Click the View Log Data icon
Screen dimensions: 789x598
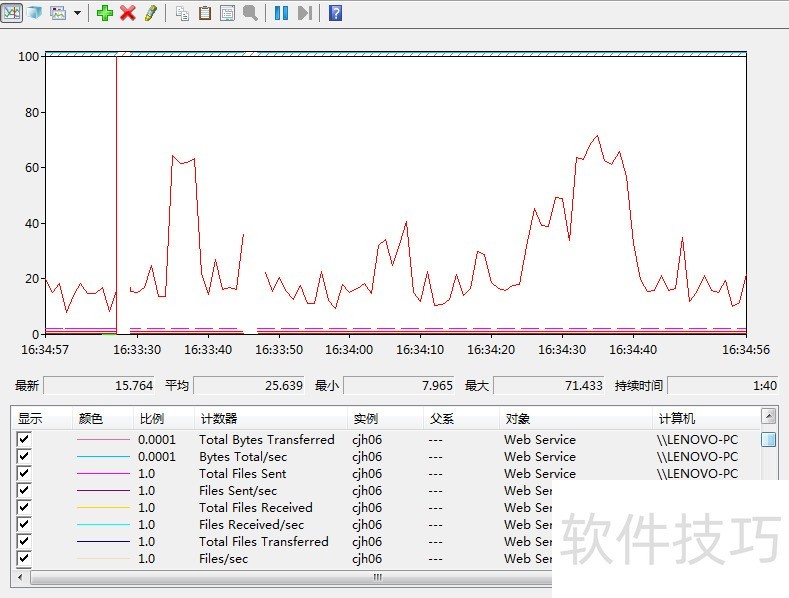point(35,13)
